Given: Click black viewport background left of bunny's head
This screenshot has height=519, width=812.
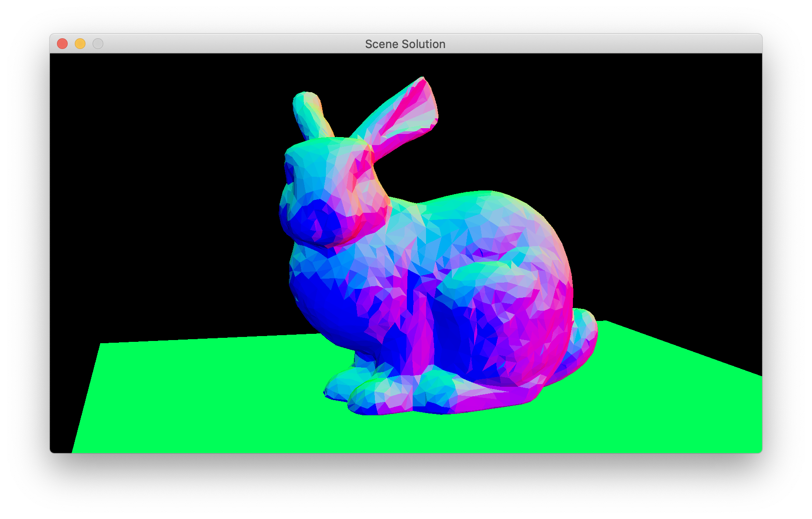Looking at the screenshot, I should (178, 178).
